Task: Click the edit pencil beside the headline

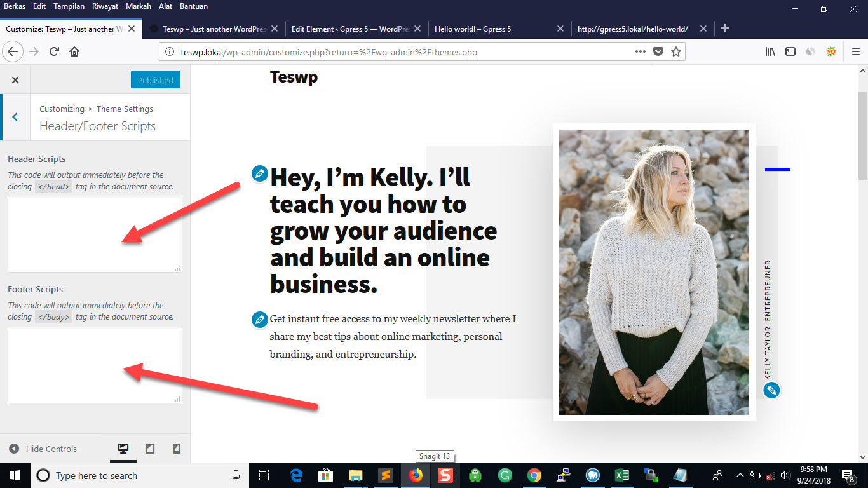Action: point(259,173)
